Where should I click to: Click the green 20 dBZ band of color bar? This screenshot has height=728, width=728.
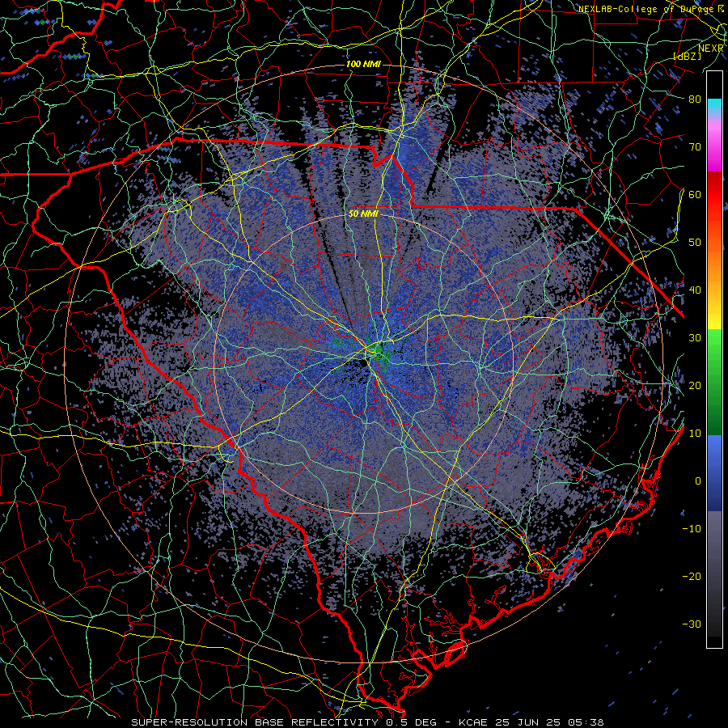(714, 385)
